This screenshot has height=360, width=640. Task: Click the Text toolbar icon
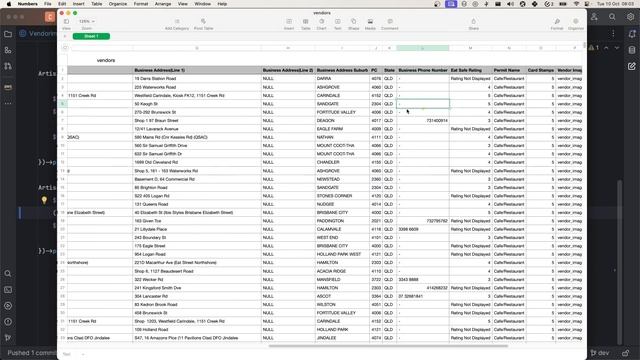[x=338, y=22]
